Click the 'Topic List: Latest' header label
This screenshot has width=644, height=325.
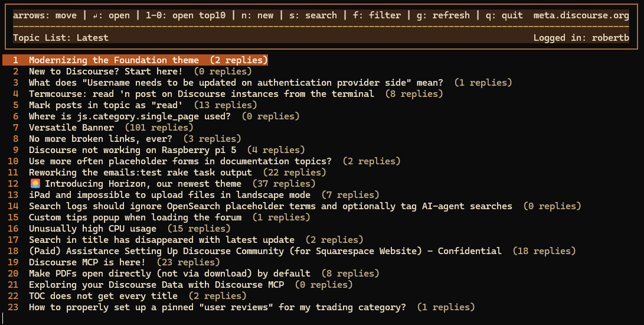point(61,37)
